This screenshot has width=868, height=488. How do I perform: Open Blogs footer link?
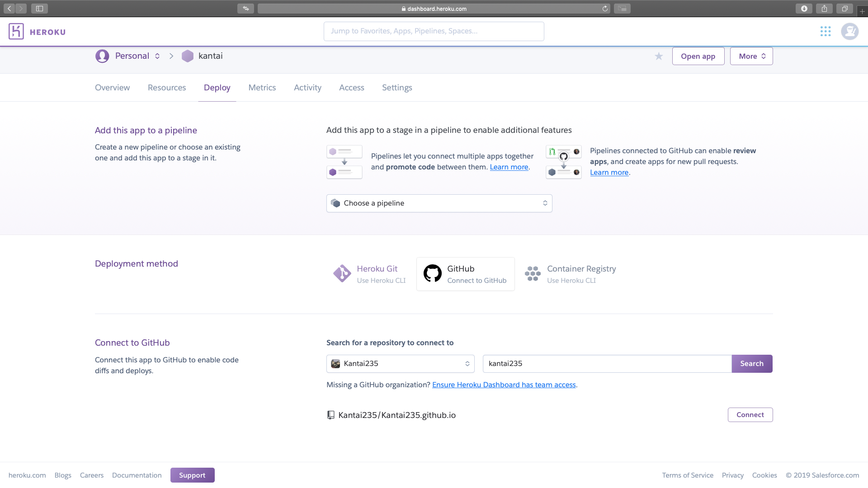[63, 475]
